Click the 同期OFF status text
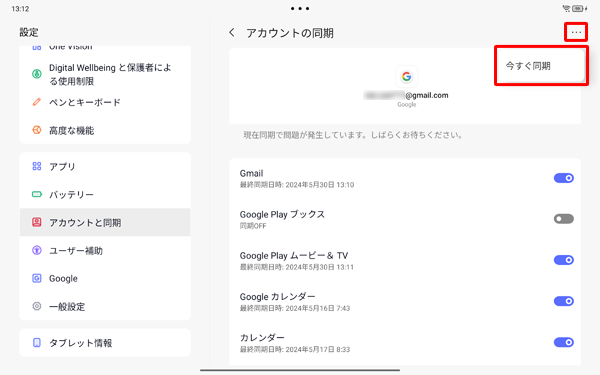Viewport: 600px width, 375px height. [x=253, y=226]
